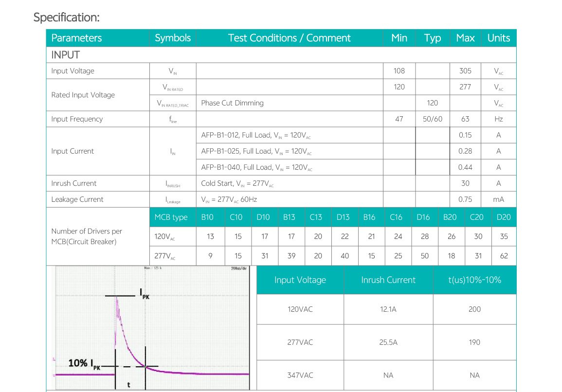Click the 10% IPK label on graph
Viewport: 562px width, 392px height.
click(84, 363)
